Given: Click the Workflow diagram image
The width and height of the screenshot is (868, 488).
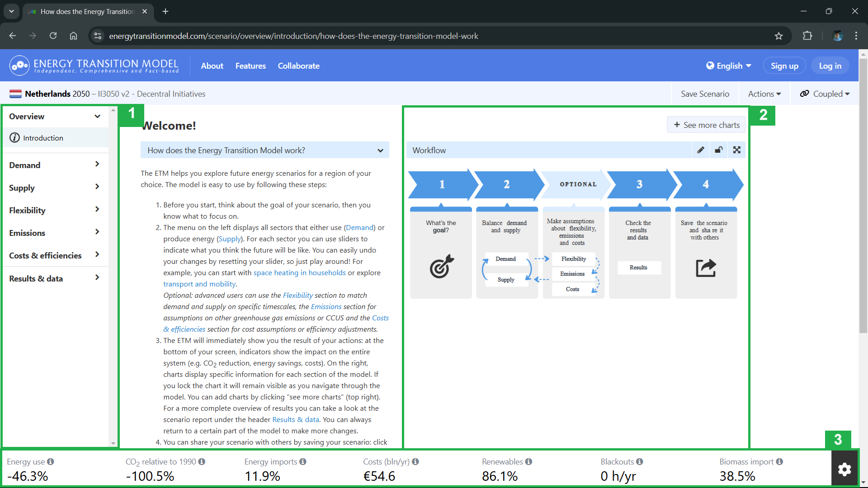Looking at the screenshot, I should (576, 234).
